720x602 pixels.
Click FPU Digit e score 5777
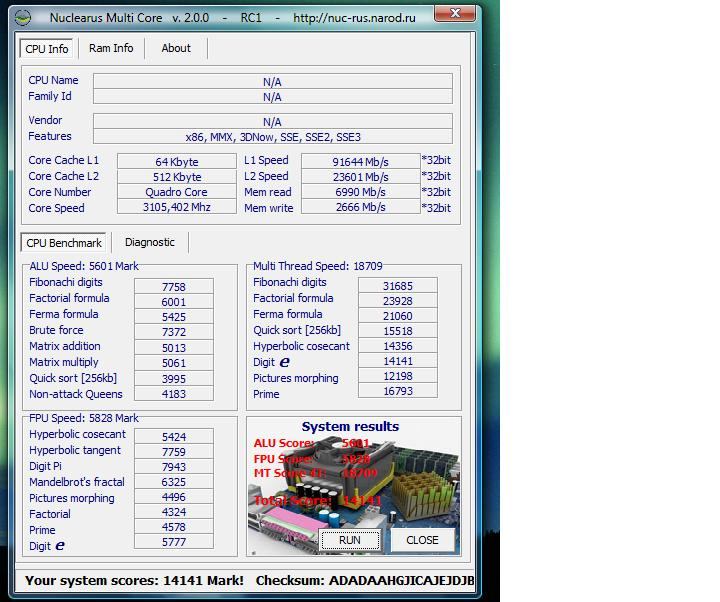click(x=174, y=542)
